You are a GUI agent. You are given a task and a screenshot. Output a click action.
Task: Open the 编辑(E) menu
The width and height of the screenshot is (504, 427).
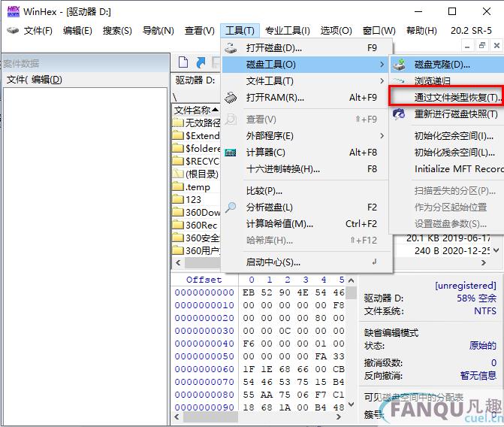(77, 31)
